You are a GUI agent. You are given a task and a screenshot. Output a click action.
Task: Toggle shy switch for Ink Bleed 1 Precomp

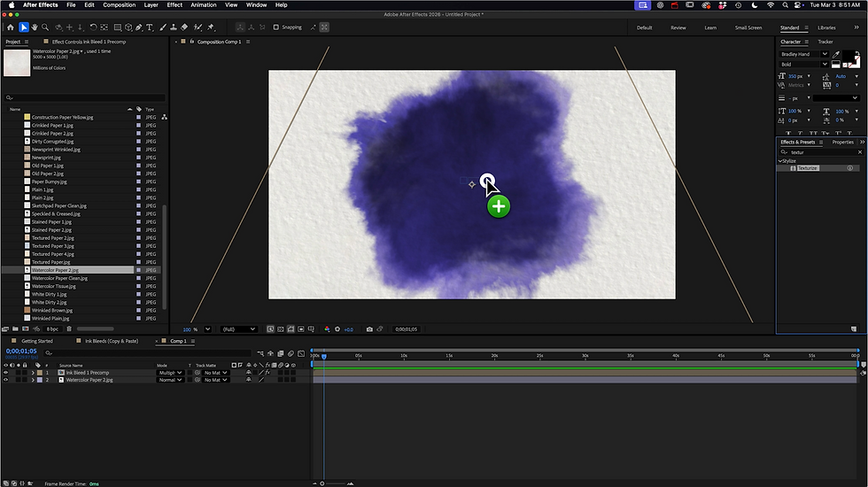[249, 373]
